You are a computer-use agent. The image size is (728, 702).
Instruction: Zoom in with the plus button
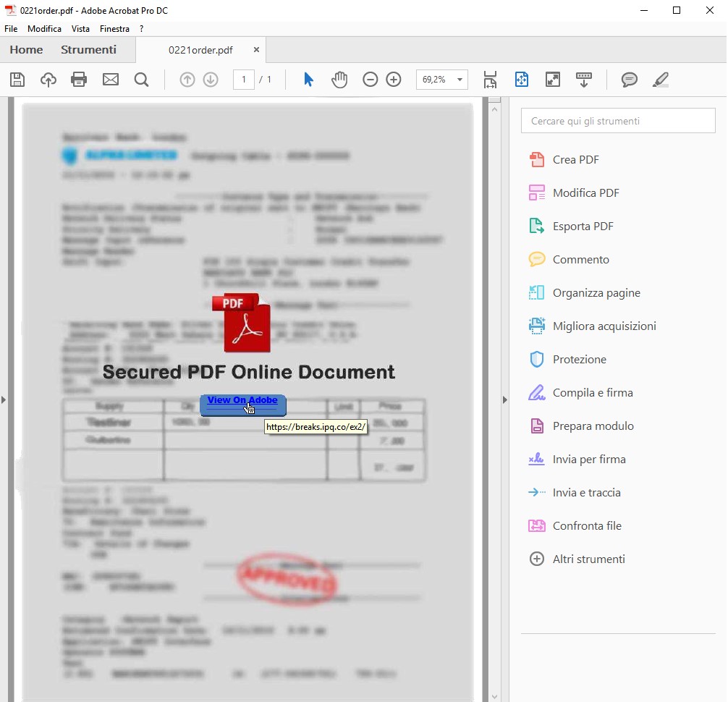point(393,80)
